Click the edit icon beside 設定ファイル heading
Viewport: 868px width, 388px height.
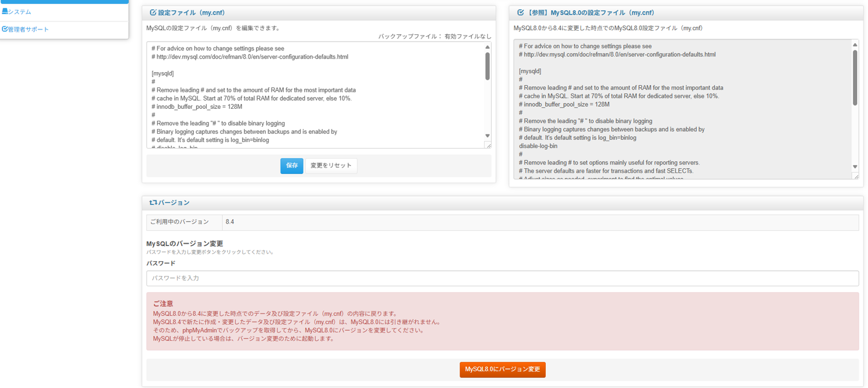(x=153, y=13)
